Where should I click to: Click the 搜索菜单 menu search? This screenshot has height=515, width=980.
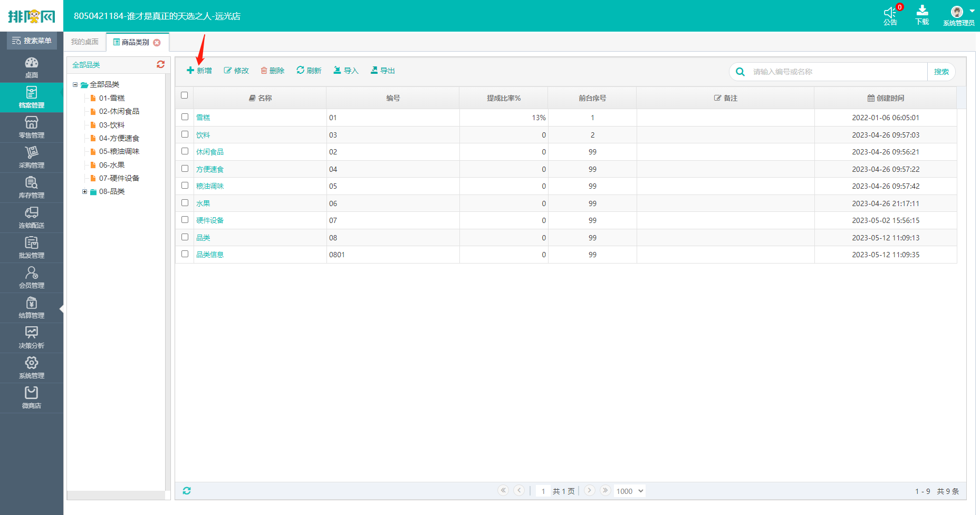32,41
